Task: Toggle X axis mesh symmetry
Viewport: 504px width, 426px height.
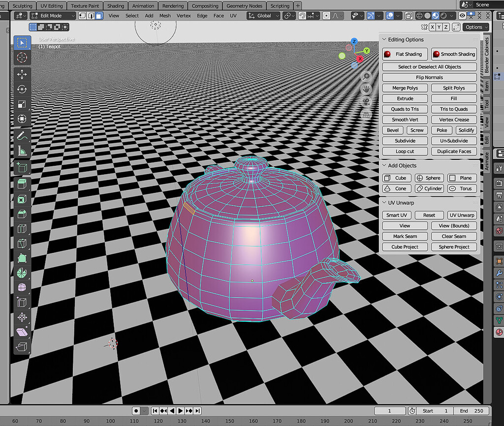Action: point(432,28)
